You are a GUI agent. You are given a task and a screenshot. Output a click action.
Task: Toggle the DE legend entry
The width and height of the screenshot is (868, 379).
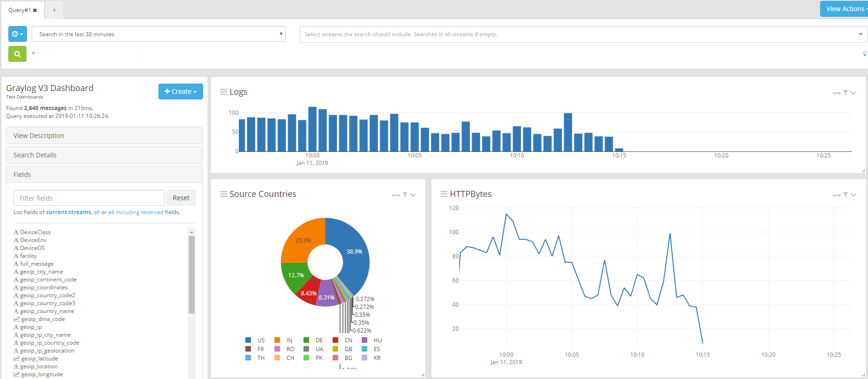[x=313, y=340]
